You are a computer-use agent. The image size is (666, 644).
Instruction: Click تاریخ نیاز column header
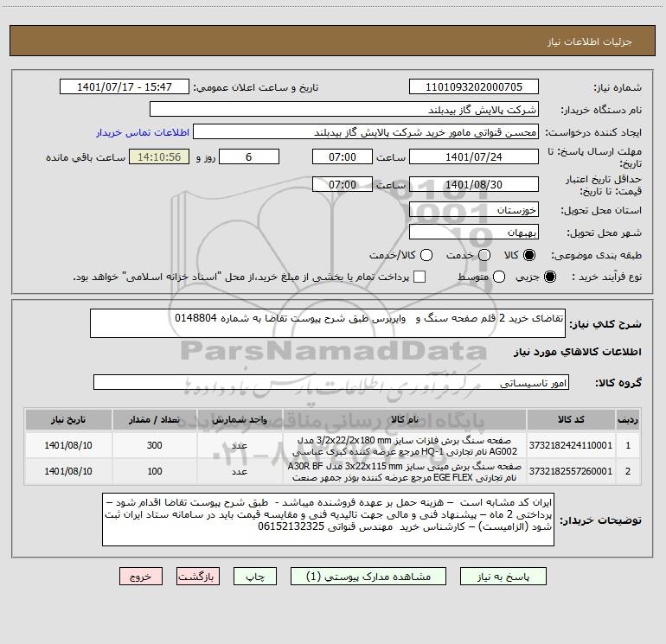[x=68, y=420]
